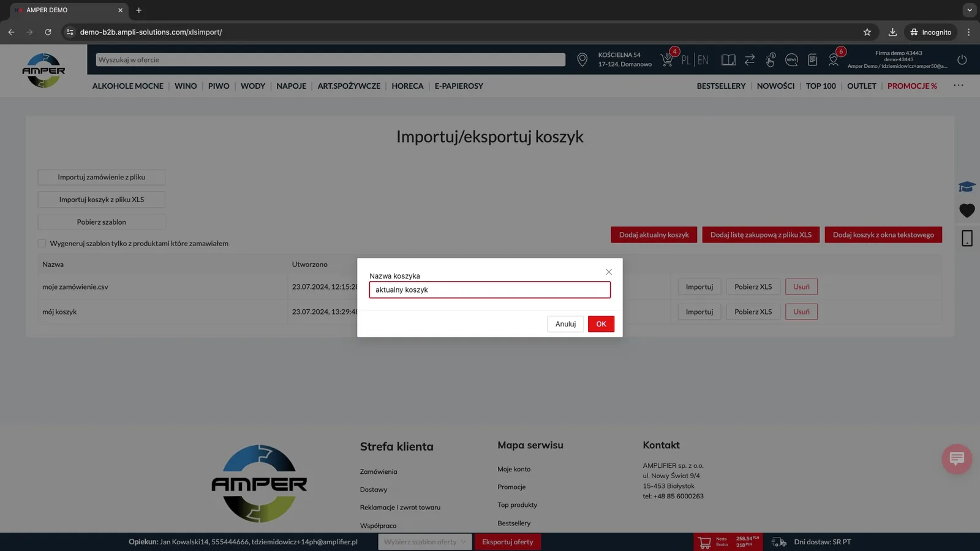Click the product search field
The width and height of the screenshot is (980, 551).
[x=331, y=59]
